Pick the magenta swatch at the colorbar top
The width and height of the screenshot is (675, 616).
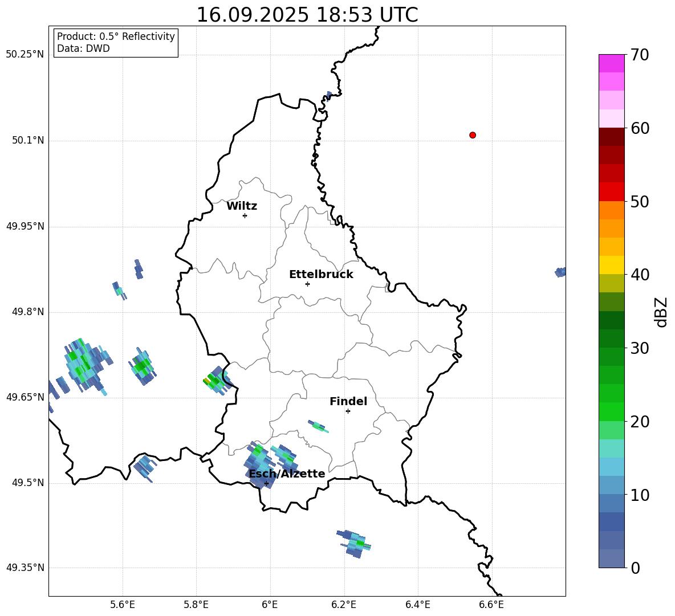point(611,63)
